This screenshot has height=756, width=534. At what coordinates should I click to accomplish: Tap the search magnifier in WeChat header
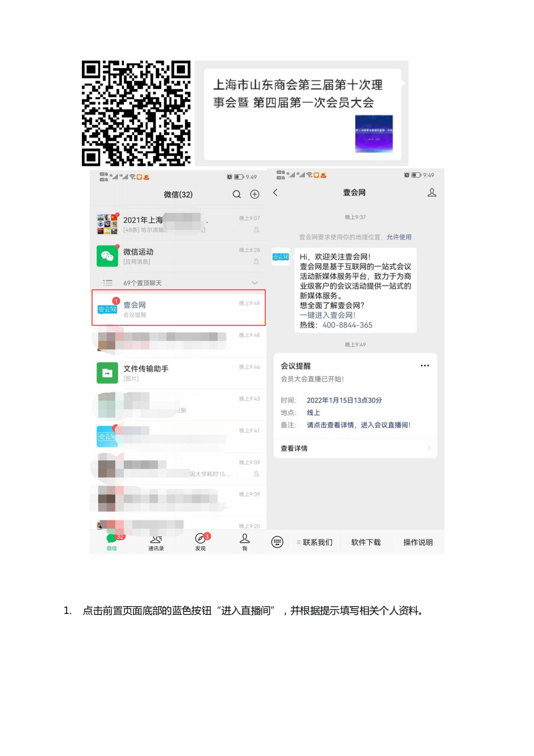[x=236, y=194]
